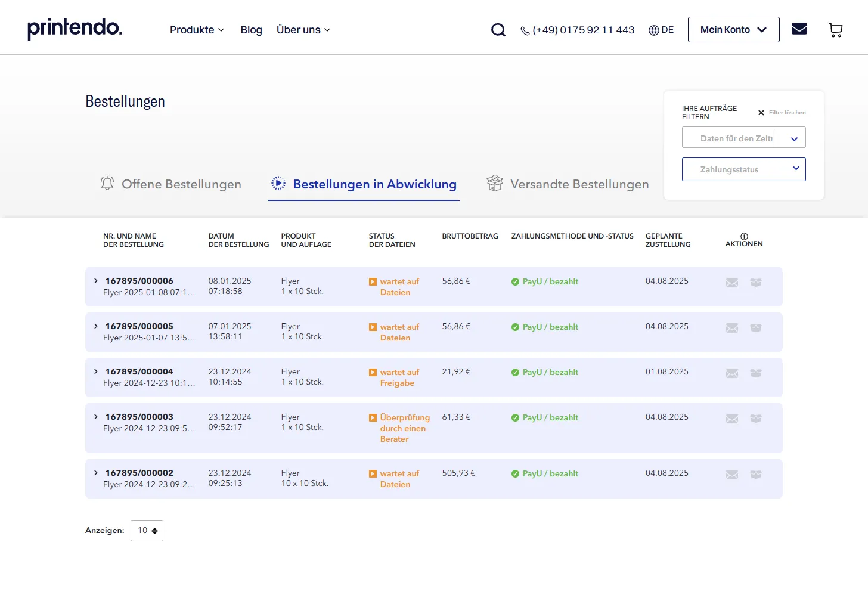Open the Über uns menu

(303, 30)
